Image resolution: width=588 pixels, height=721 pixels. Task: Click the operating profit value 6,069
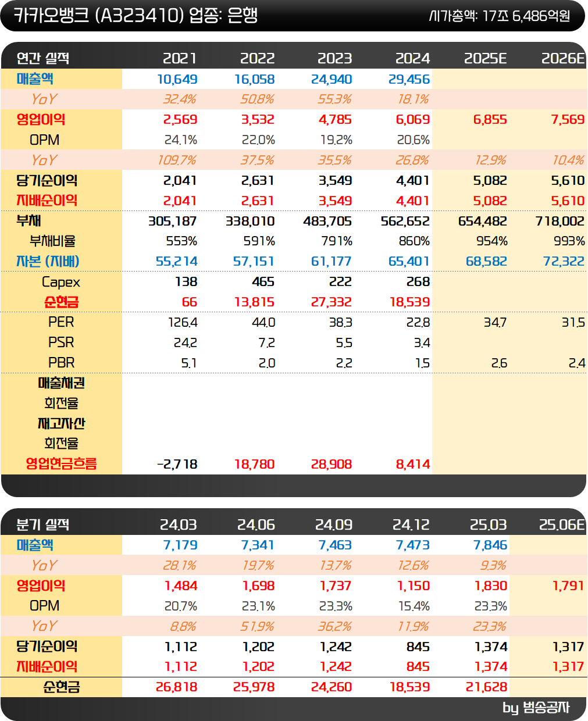tap(413, 120)
